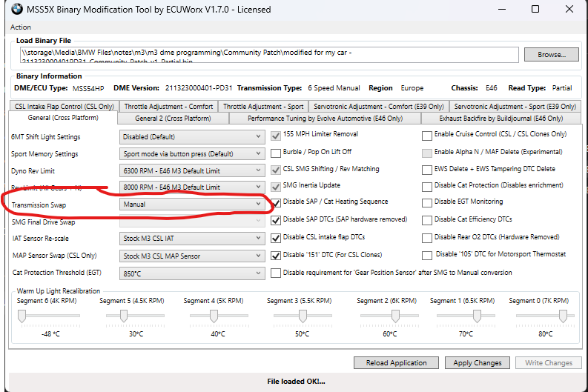Uncheck Disable SAP DTCs checkbox
The image size is (588, 392).
tap(276, 220)
